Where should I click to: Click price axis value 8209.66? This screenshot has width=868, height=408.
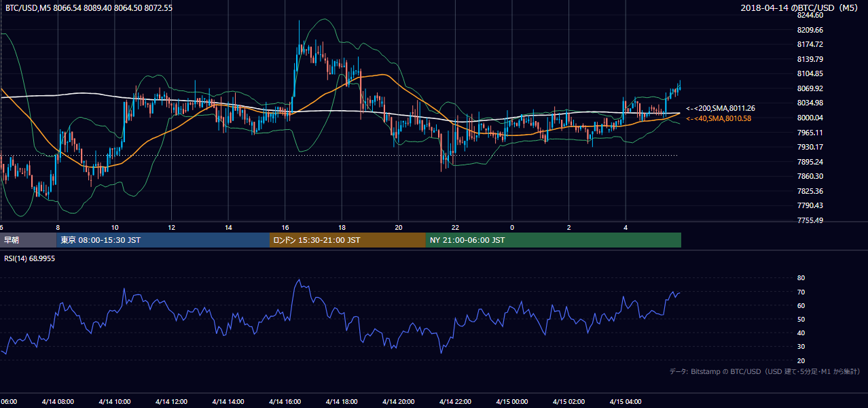[x=810, y=30]
